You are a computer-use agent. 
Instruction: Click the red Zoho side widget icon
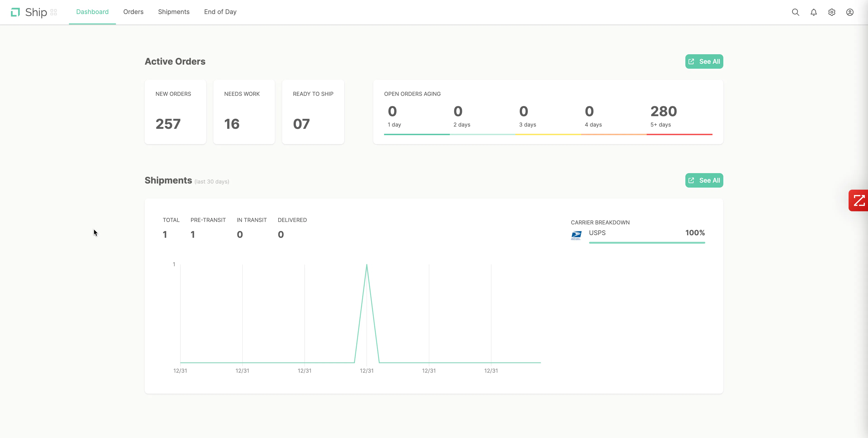pos(859,200)
